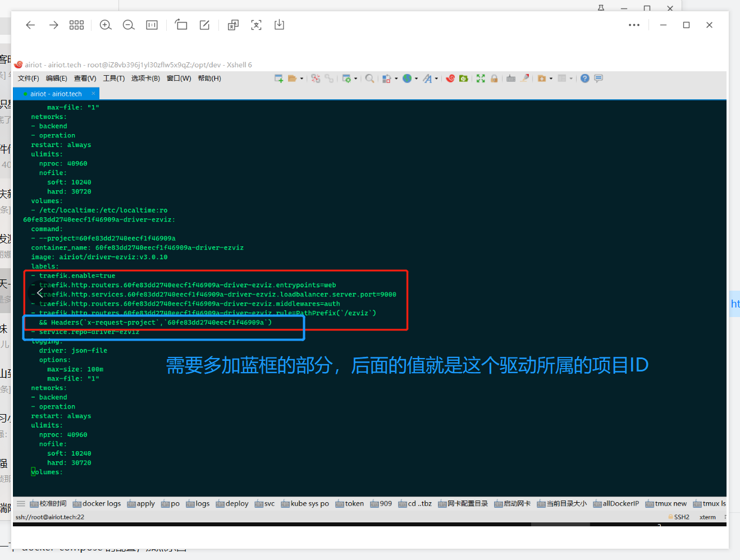Click Xshell reconnect icon

[x=329, y=79]
